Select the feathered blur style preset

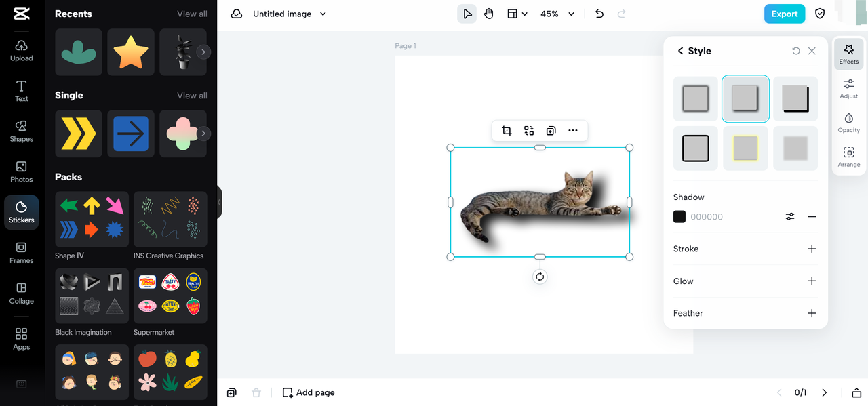(795, 148)
